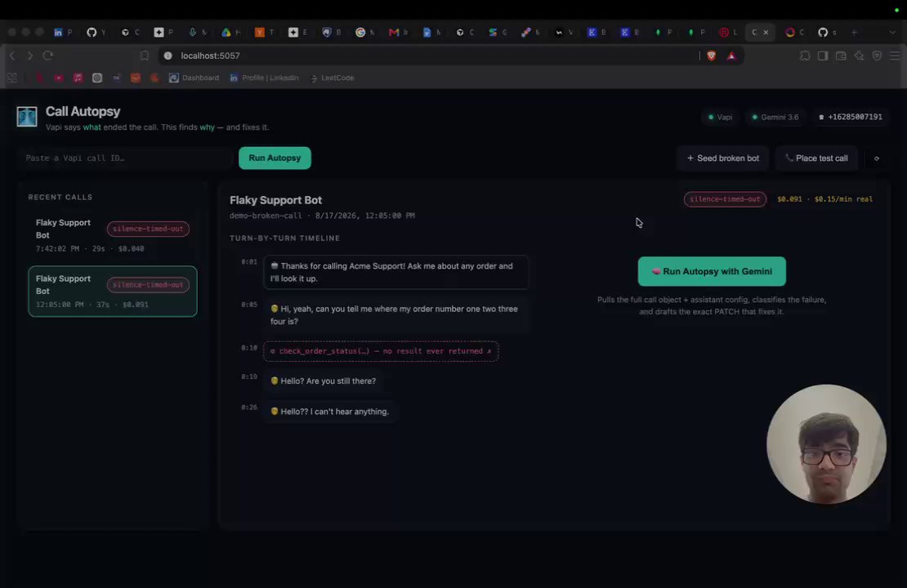Click the YouTube bookmark icon
The image size is (907, 588).
58,78
